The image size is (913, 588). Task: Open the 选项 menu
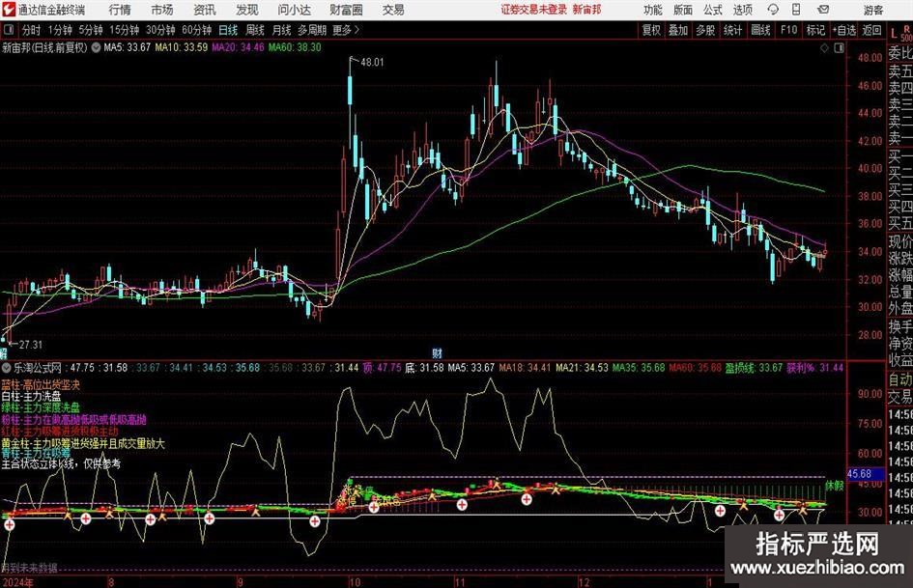tap(742, 10)
